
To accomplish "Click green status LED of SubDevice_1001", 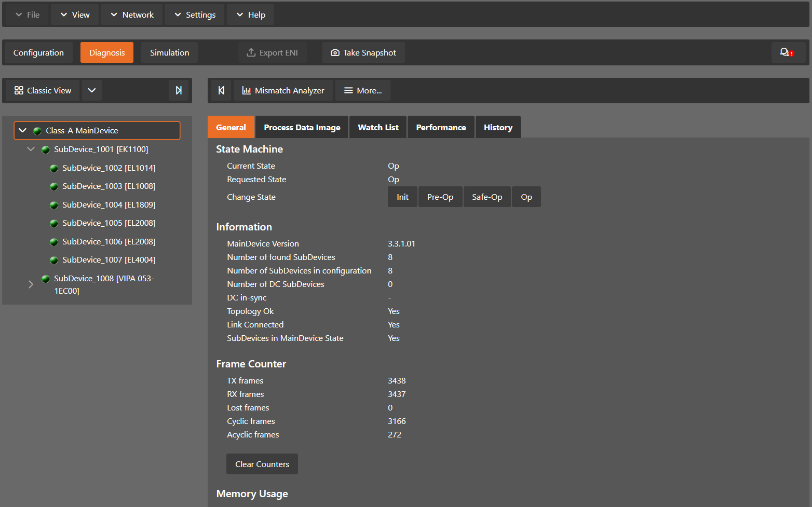I will click(x=46, y=149).
